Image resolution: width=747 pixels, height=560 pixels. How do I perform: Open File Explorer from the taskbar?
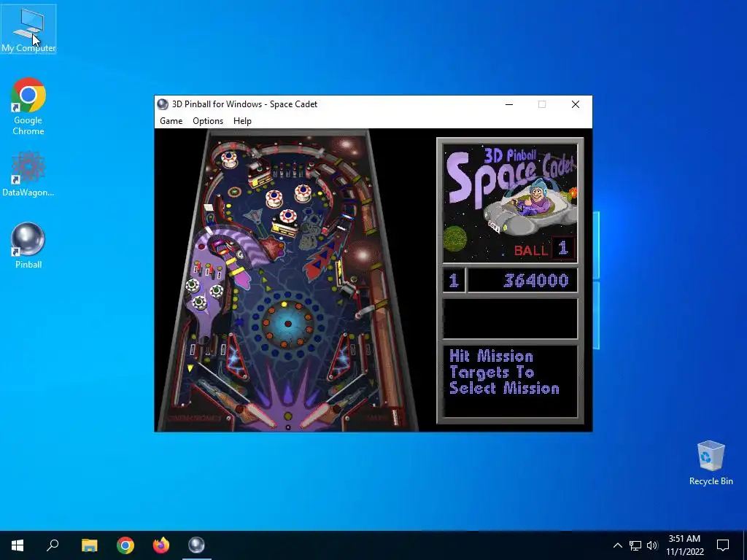[89, 545]
